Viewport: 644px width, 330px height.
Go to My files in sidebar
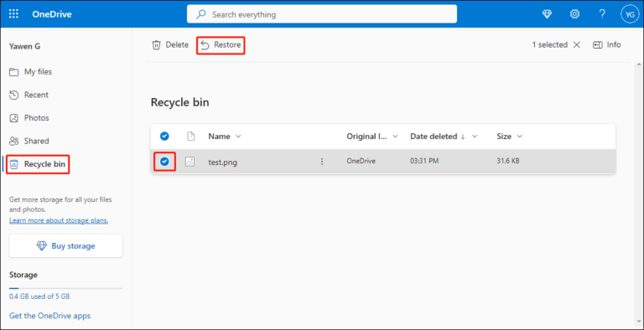click(31, 72)
